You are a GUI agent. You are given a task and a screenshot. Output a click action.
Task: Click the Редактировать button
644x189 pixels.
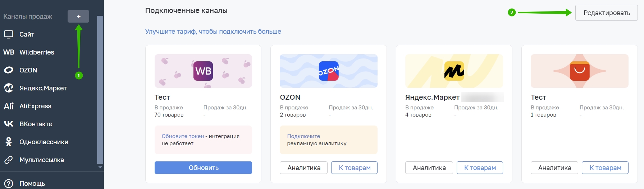pos(607,13)
